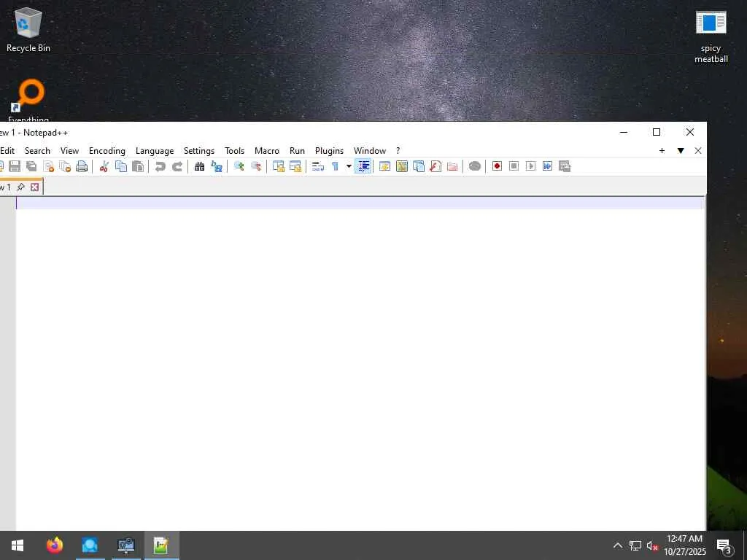Image resolution: width=747 pixels, height=560 pixels.
Task: Click Save Recorded Macro icon
Action: click(565, 166)
